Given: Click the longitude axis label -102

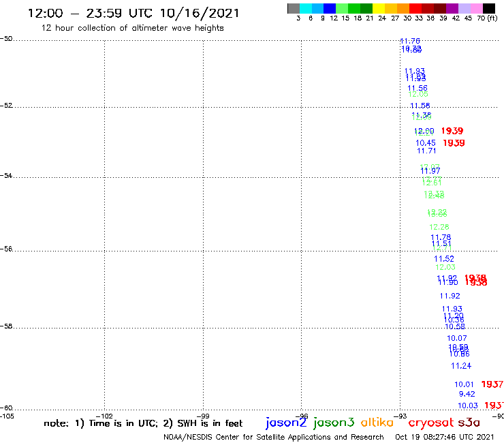Looking at the screenshot, I should [104, 416].
